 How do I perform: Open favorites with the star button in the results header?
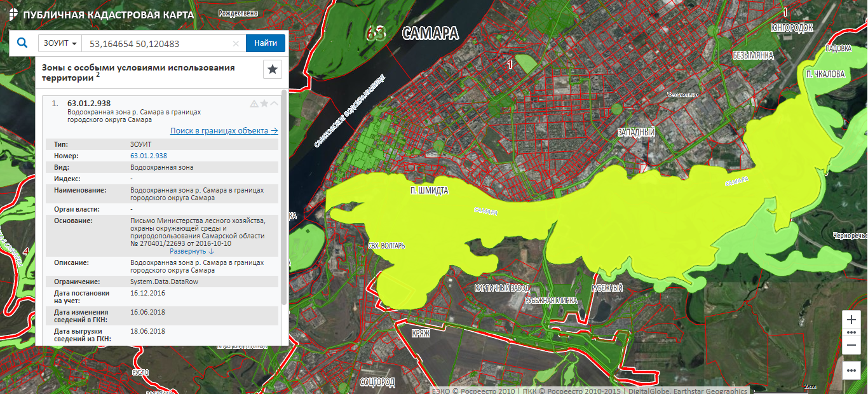(x=273, y=69)
